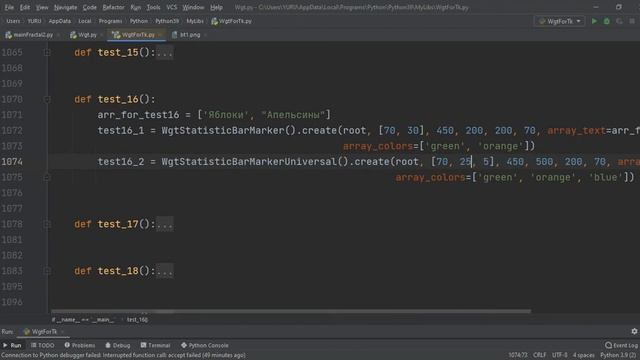Close the bt1.png editor tab
Viewport: 640px width, 360px height.
[x=205, y=35]
